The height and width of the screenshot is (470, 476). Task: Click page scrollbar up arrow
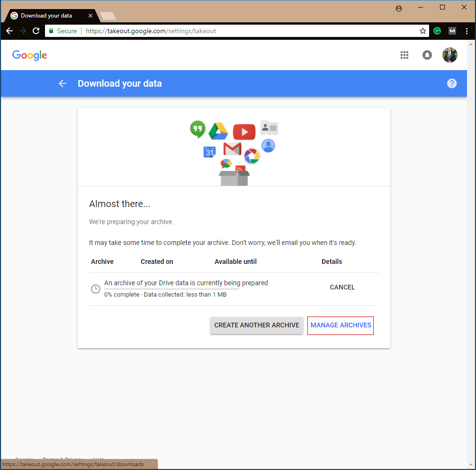471,45
